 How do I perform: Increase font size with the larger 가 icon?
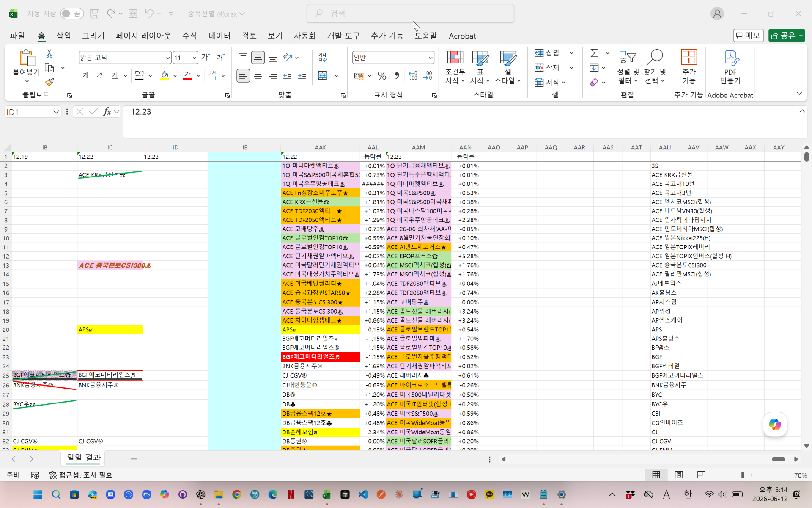[206, 57]
